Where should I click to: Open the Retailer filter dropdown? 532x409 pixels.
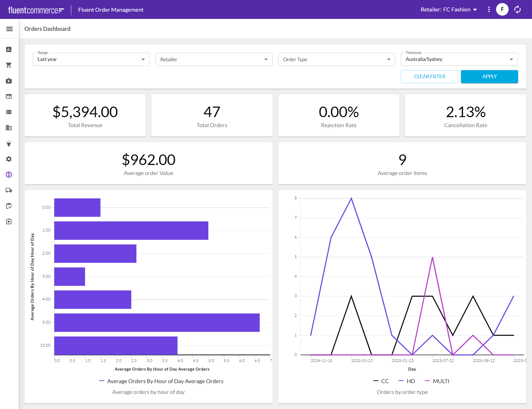click(214, 60)
